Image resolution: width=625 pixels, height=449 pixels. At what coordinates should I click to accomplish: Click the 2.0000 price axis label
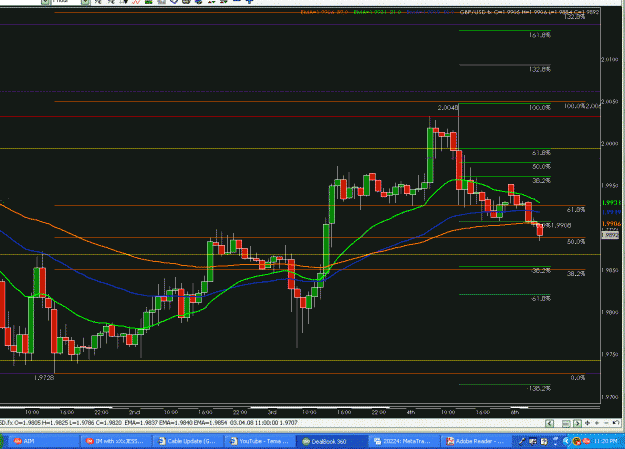pyautogui.click(x=610, y=144)
